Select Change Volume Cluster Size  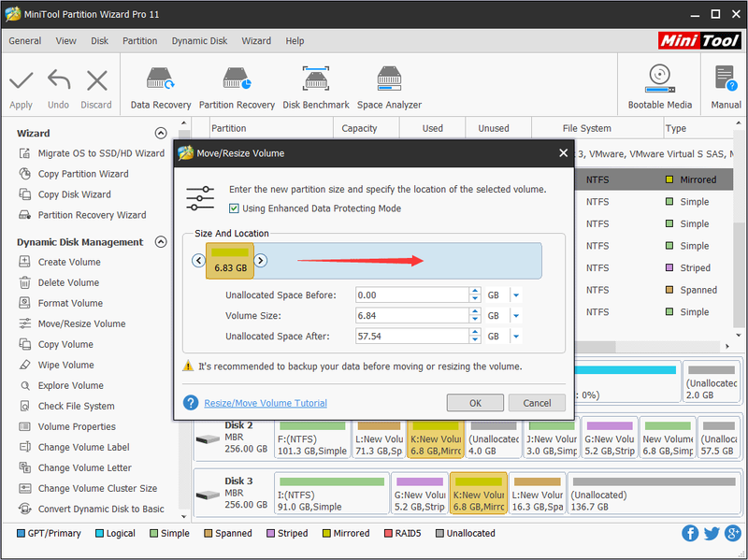click(88, 488)
